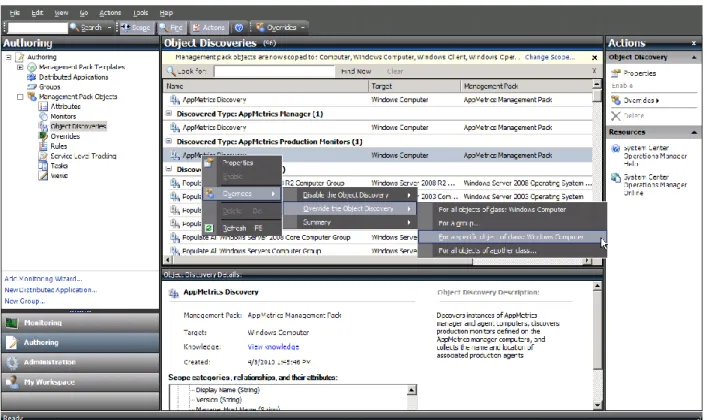Open the File menu

[15, 13]
